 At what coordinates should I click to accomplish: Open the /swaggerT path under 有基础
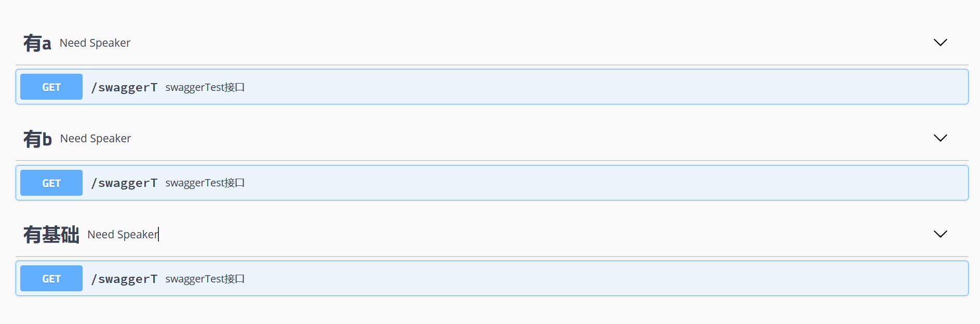click(x=124, y=279)
